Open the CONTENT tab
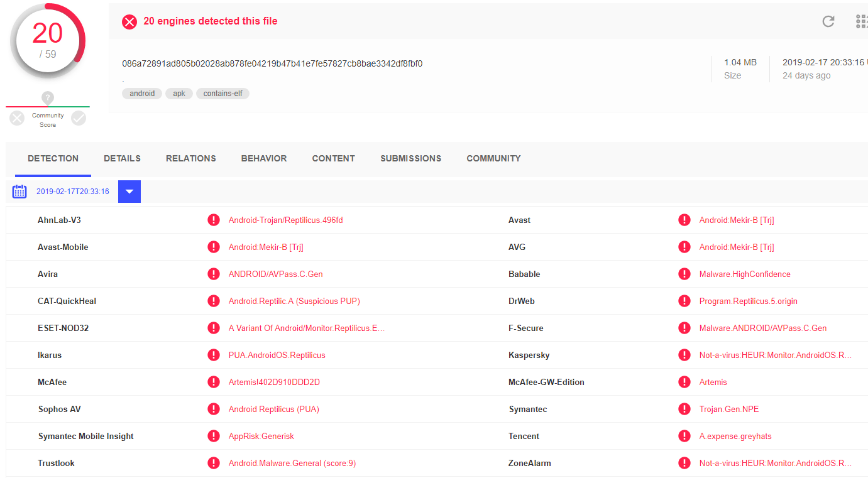The width and height of the screenshot is (868, 478). (x=334, y=158)
